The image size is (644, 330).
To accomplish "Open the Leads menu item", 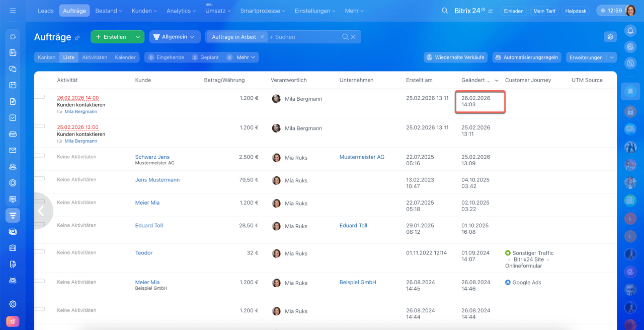I will (46, 11).
